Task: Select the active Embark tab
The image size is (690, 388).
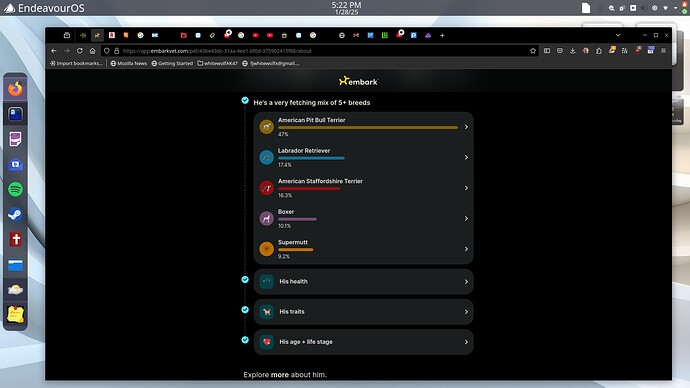Action: click(97, 35)
